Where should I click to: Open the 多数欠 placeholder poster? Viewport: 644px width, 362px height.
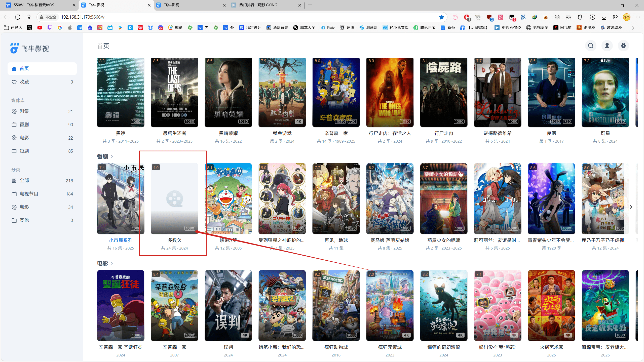coord(174,199)
